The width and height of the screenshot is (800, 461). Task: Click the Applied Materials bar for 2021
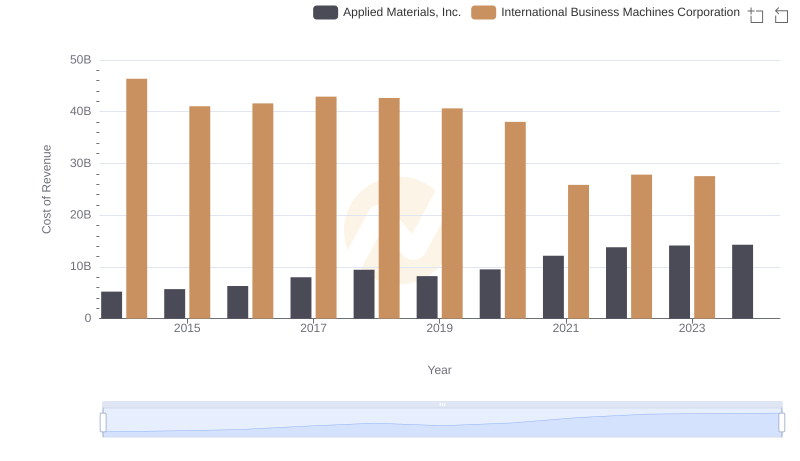tap(554, 287)
